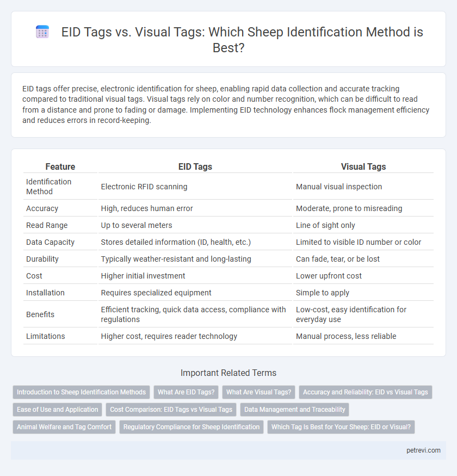The width and height of the screenshot is (457, 476).
Task: Select the 'Electronic RFID scanning' cell
Action: tap(195, 187)
